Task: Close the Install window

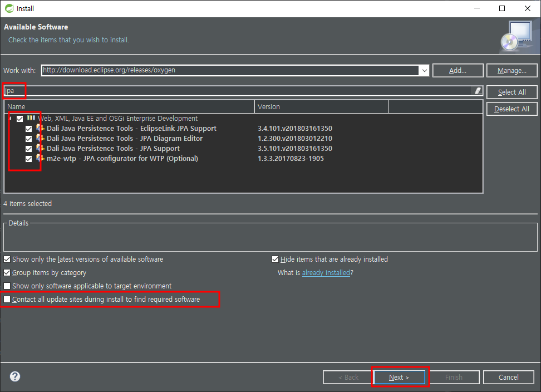Action: click(528, 8)
